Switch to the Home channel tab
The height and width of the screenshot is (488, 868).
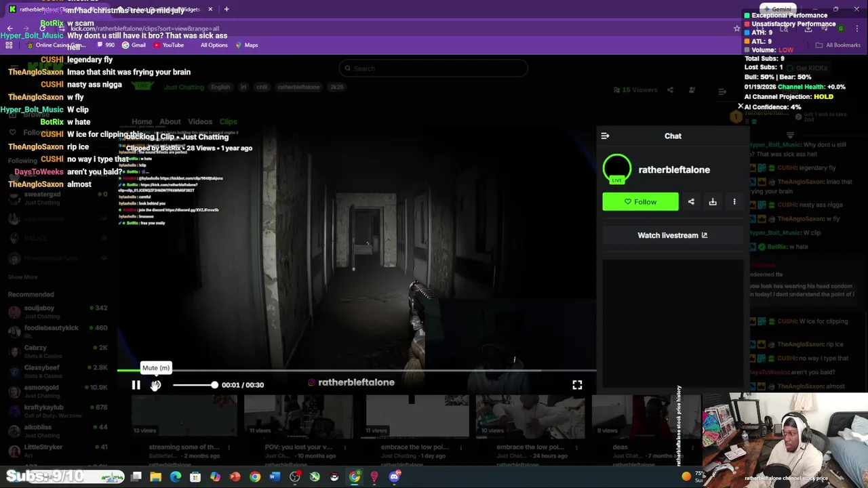click(x=142, y=122)
